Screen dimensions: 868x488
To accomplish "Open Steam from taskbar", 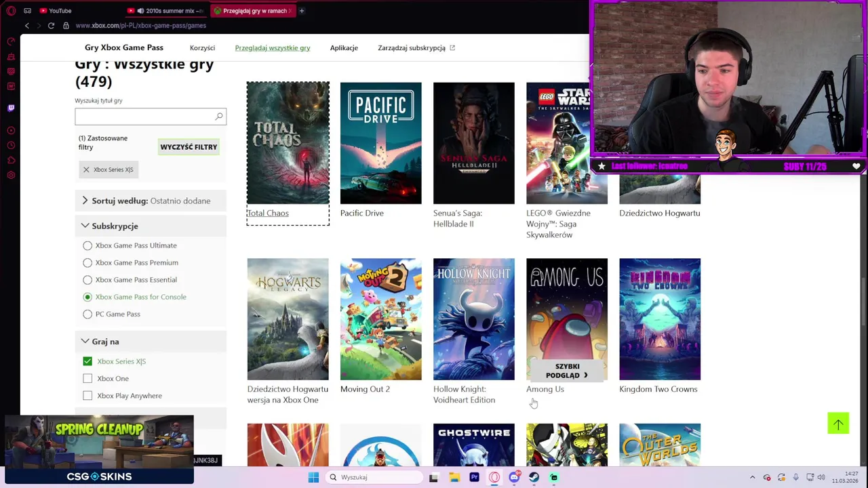I will tap(534, 477).
